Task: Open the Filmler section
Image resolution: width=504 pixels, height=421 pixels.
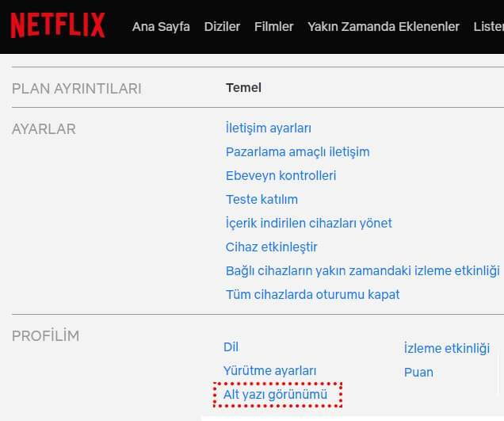Action: pos(273,26)
